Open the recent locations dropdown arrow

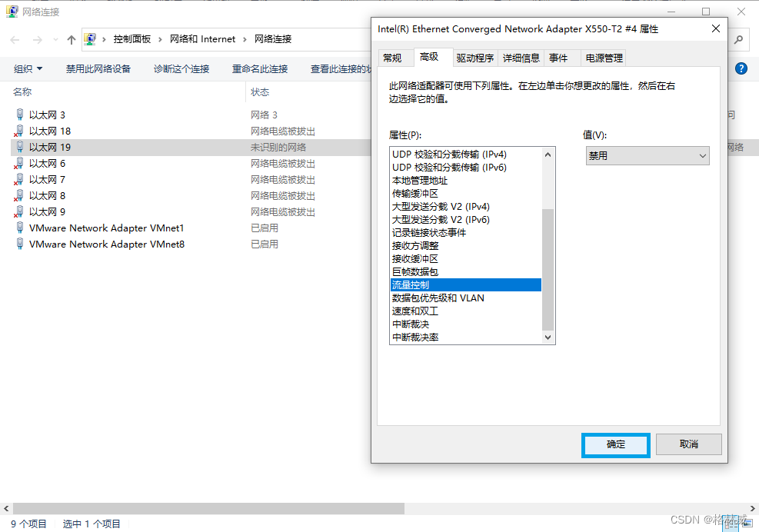point(55,40)
